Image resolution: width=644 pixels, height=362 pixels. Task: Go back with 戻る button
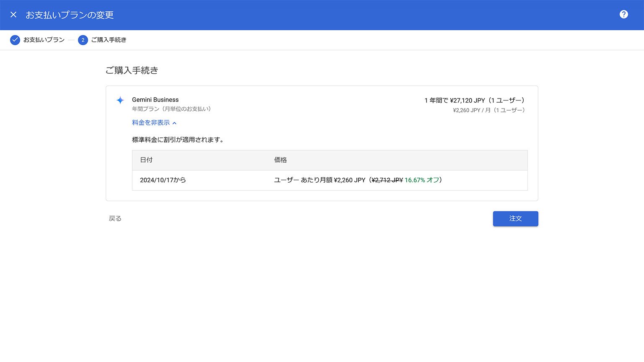(x=115, y=219)
